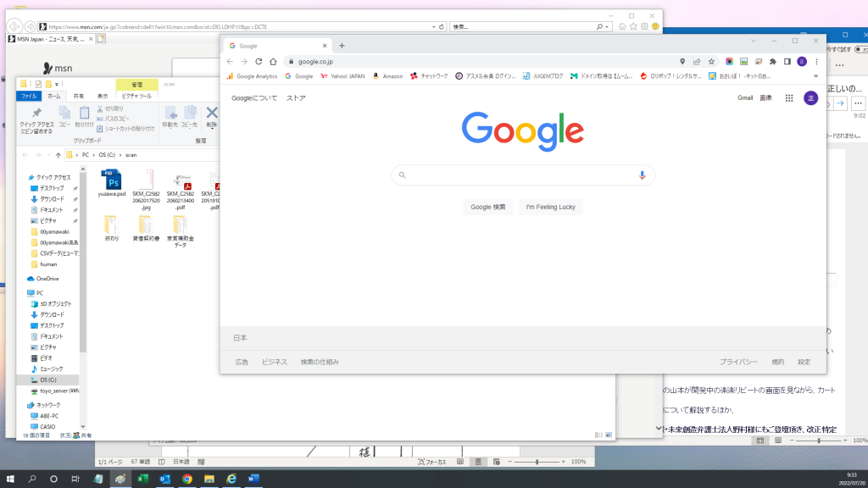Open Explorer ファイル tab
The height and width of the screenshot is (488, 868).
[x=29, y=96]
